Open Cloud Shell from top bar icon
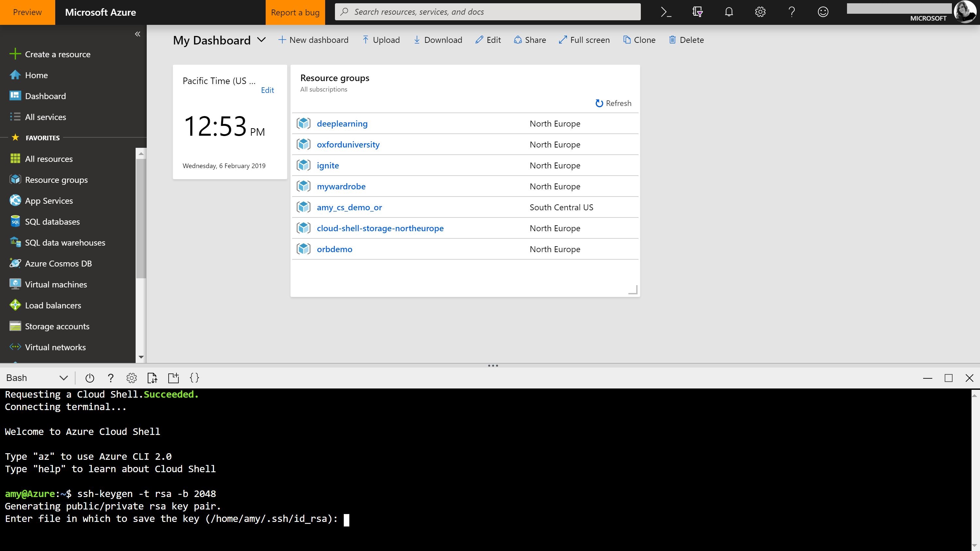This screenshot has height=551, width=980. coord(666,12)
